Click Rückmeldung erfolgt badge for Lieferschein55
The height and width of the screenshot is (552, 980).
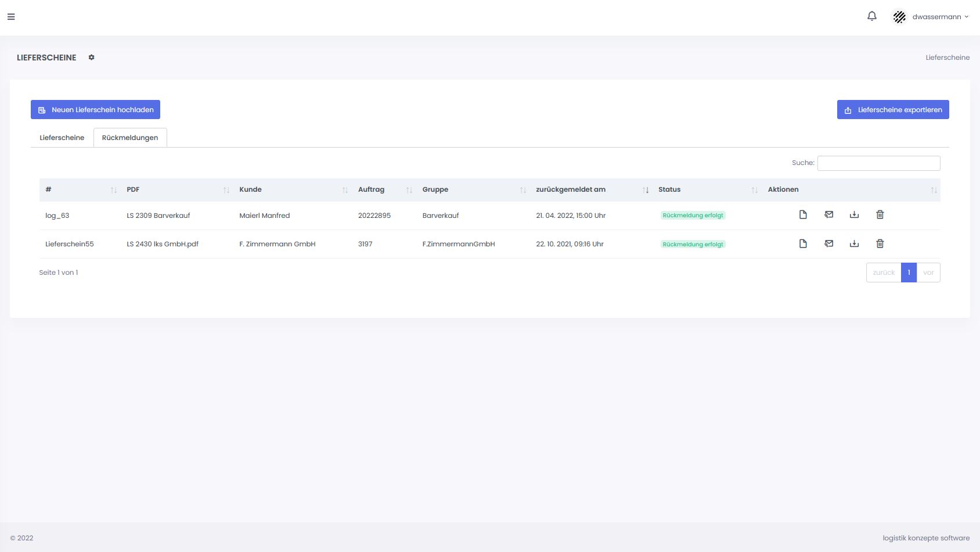point(693,245)
